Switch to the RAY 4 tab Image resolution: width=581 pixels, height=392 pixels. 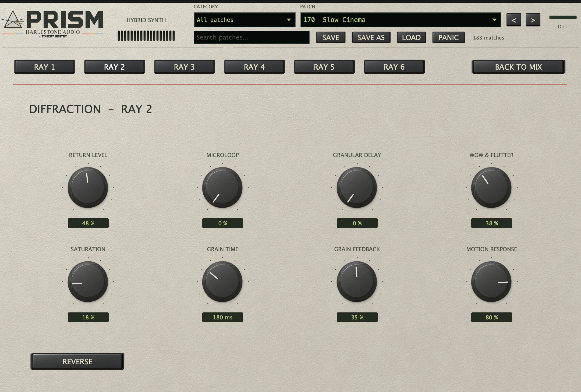(254, 67)
